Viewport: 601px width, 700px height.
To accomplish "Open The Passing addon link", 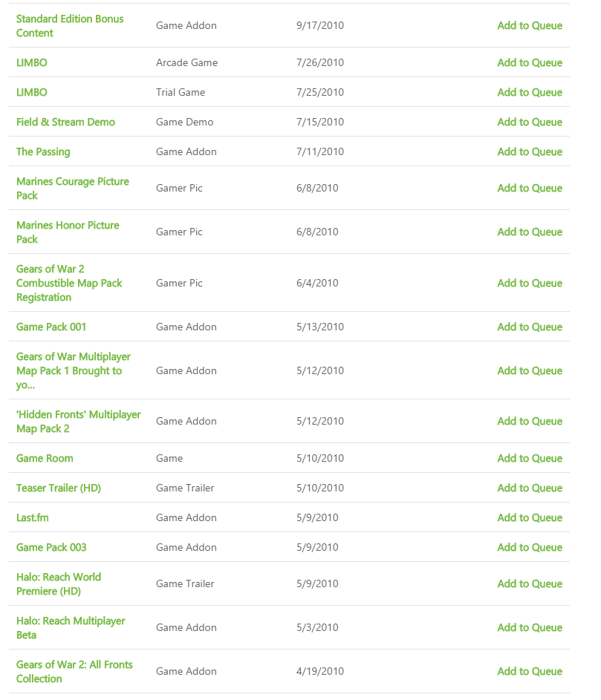I will pos(43,151).
